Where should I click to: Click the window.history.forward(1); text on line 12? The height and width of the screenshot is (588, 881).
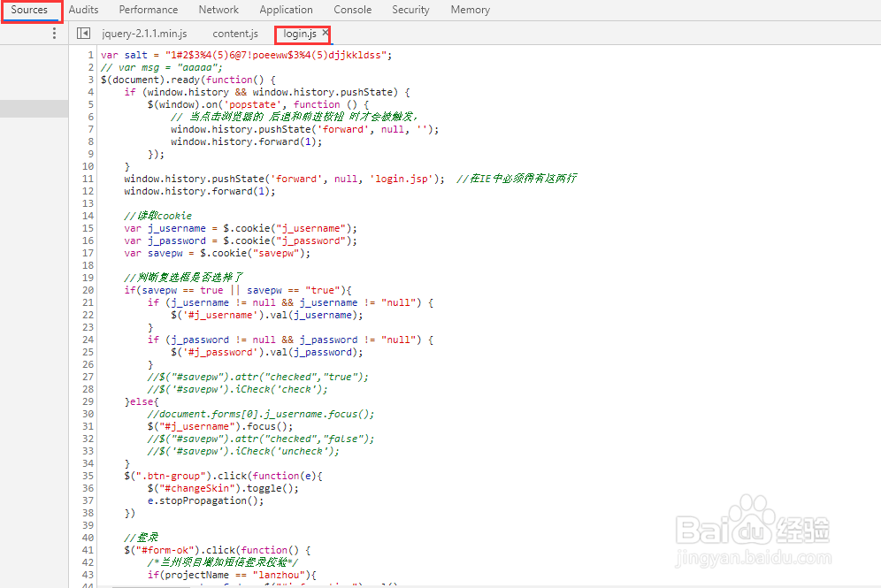coord(200,191)
